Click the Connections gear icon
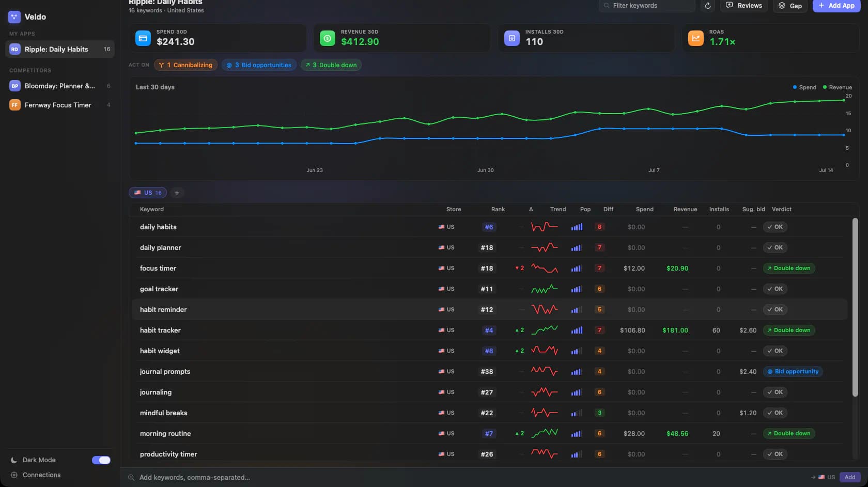 (14, 475)
